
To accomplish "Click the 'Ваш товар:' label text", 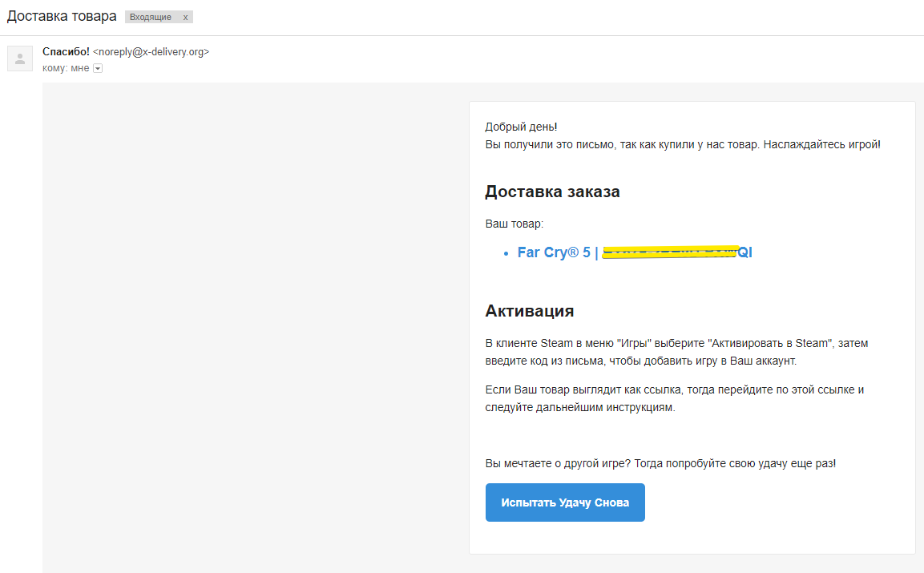I will 514,224.
